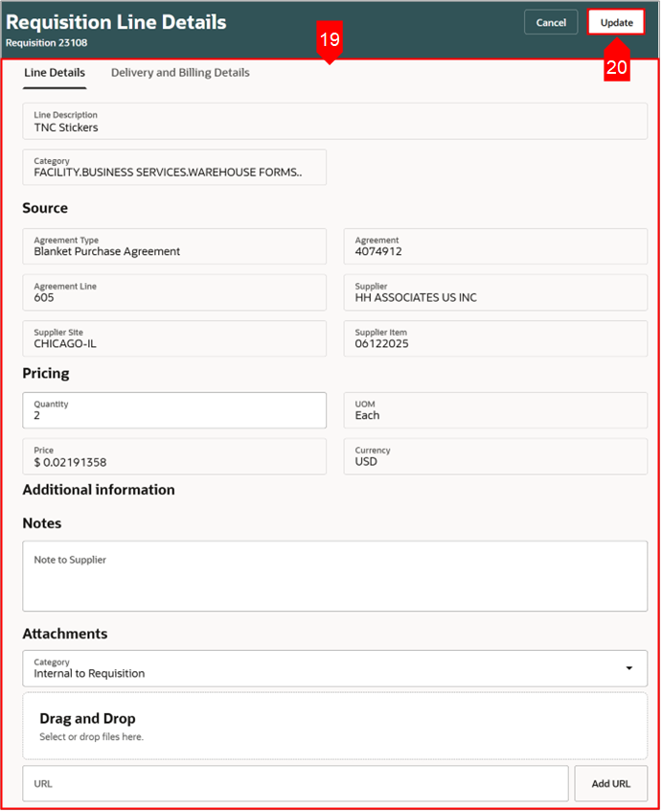Click the Agreement Line field

point(174,292)
